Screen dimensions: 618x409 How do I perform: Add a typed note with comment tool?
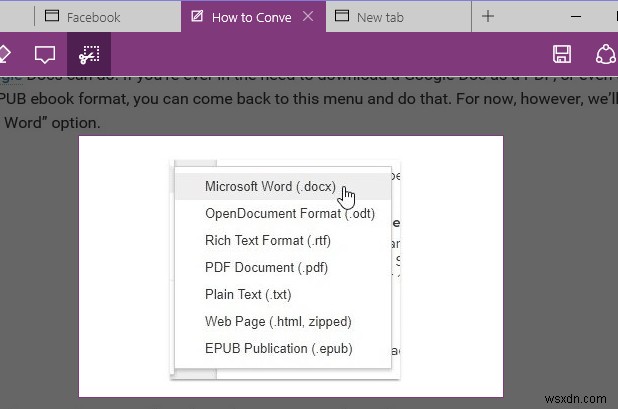(x=45, y=54)
